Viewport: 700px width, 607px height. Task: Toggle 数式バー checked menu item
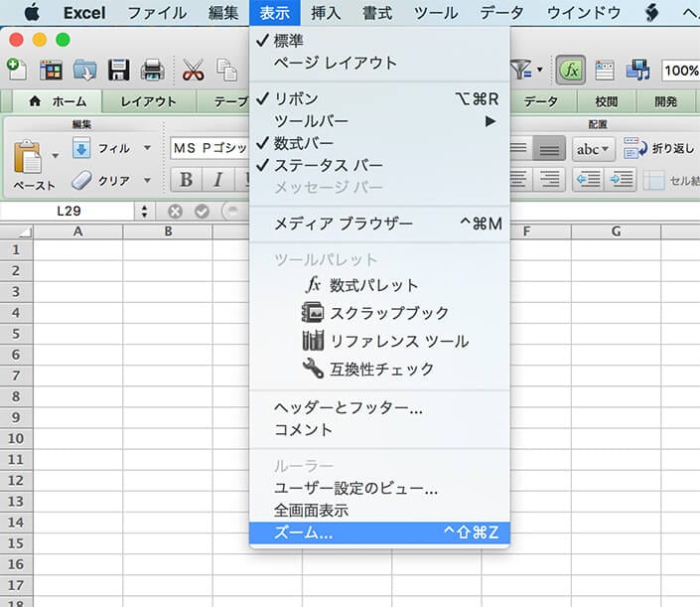(379, 143)
